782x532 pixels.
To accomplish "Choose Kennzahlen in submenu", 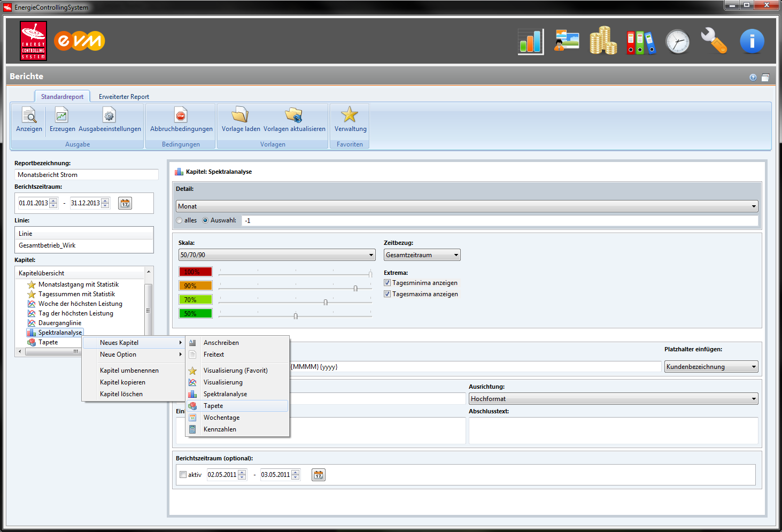I will 237,429.
